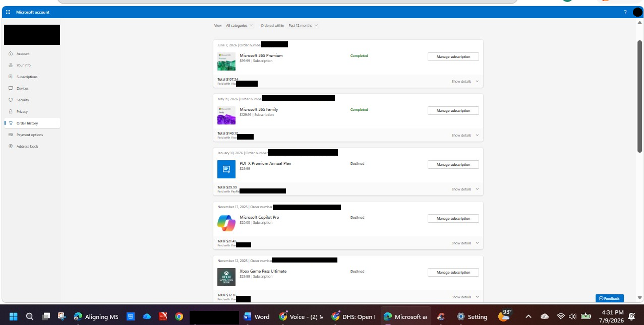Click Total $29.99 on PDF X order
The image size is (644, 325).
[x=227, y=187]
